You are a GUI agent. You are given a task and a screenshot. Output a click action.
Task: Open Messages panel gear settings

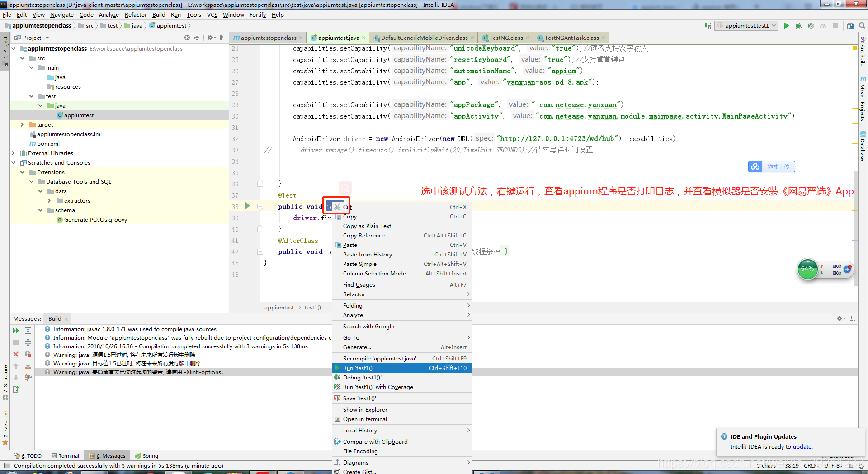(x=841, y=318)
